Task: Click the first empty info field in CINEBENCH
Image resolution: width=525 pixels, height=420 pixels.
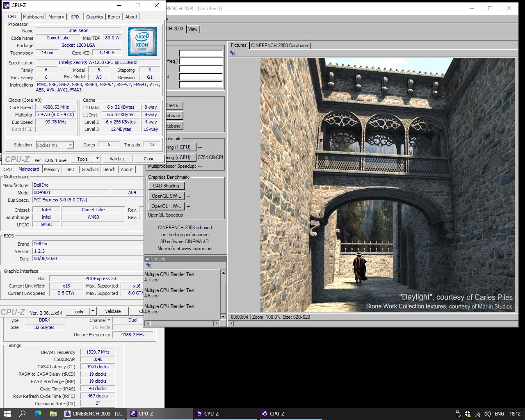Action: pos(201,53)
